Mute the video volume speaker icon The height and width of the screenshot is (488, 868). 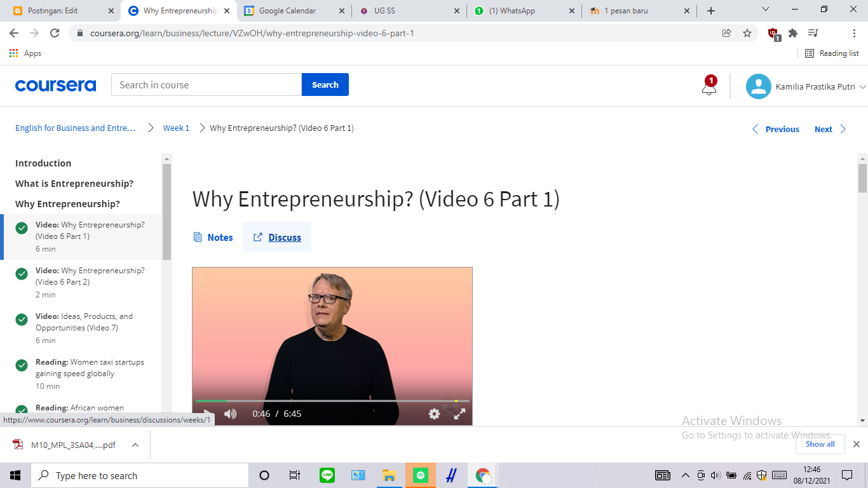click(x=230, y=414)
